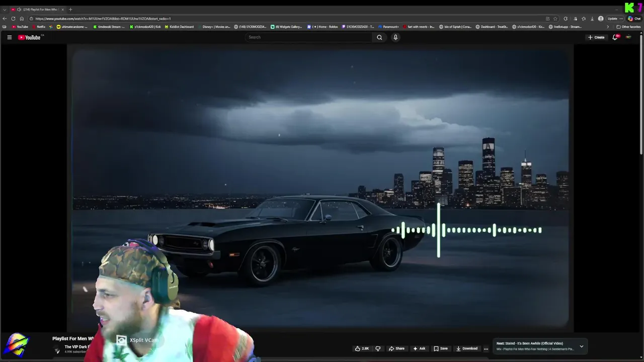Open Widgets Gallery bookmark
The height and width of the screenshot is (362, 644).
point(286,27)
